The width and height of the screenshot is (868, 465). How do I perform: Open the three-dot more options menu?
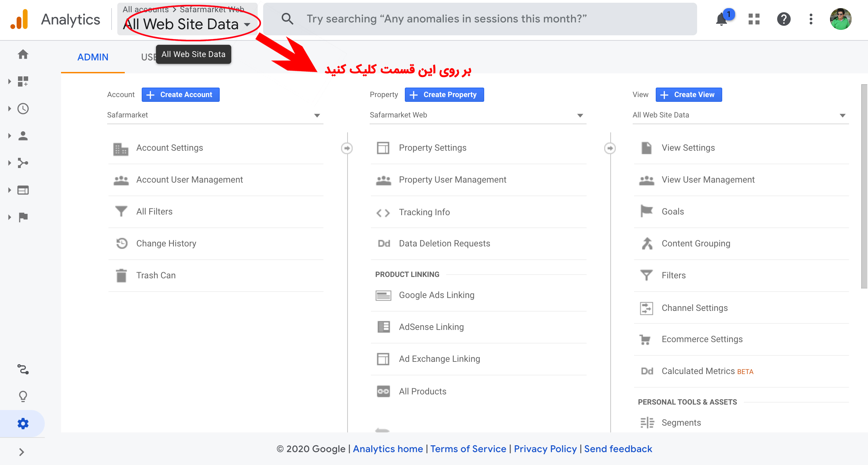click(811, 19)
